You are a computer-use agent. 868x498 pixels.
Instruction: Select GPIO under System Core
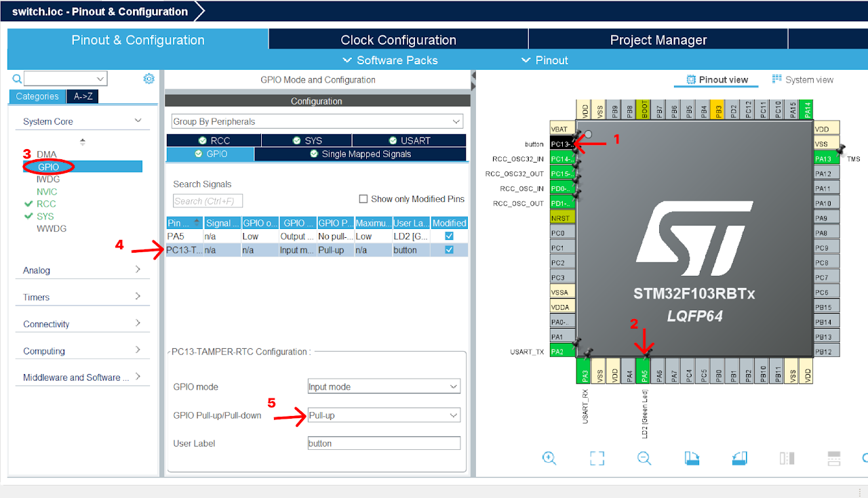point(48,167)
